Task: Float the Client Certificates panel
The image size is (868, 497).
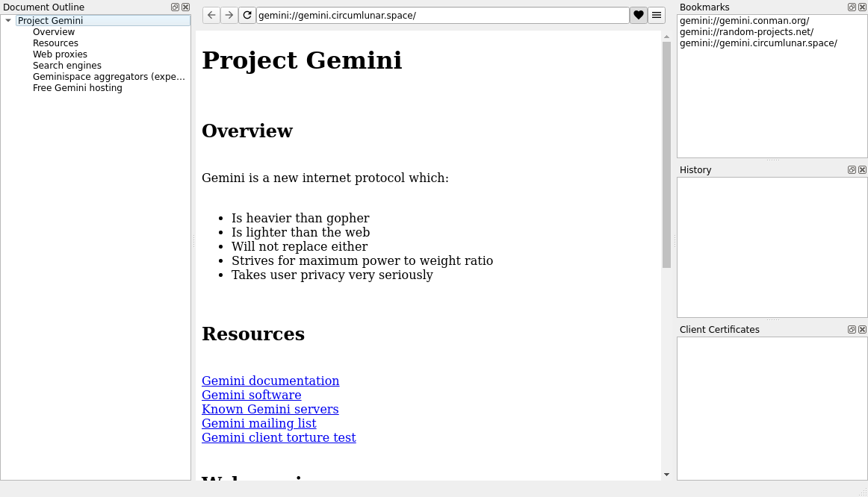Action: pyautogui.click(x=852, y=330)
